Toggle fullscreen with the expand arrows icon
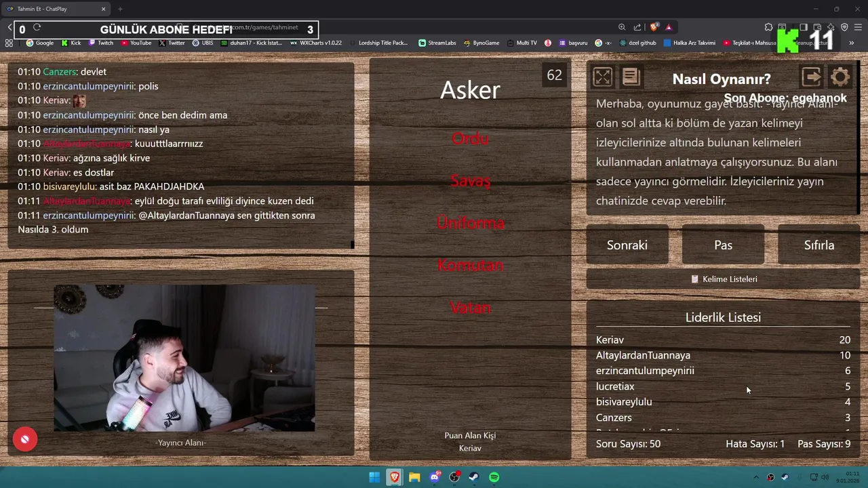 602,77
